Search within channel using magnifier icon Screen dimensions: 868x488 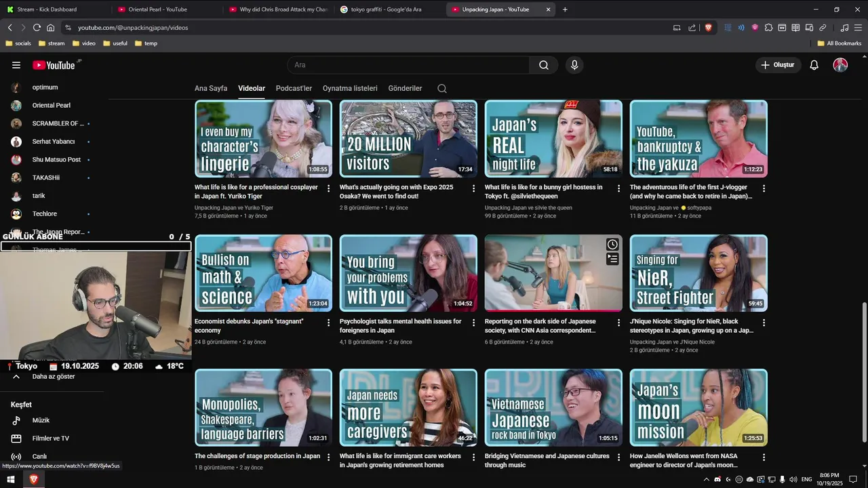(442, 89)
